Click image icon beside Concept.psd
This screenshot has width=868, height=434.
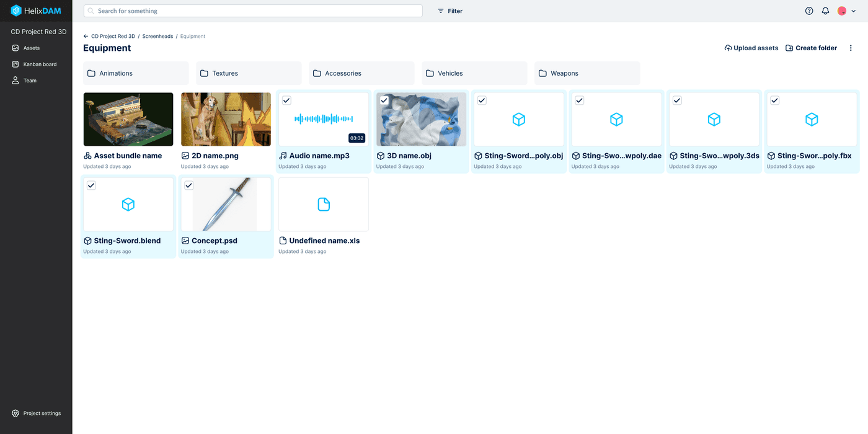point(185,241)
